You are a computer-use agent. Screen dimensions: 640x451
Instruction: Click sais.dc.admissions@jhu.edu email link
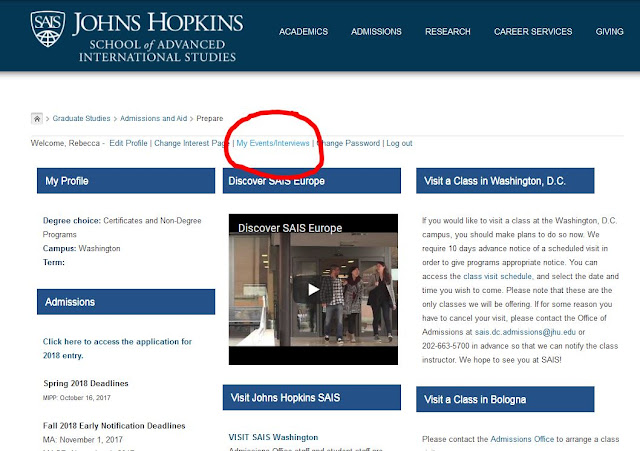525,332
